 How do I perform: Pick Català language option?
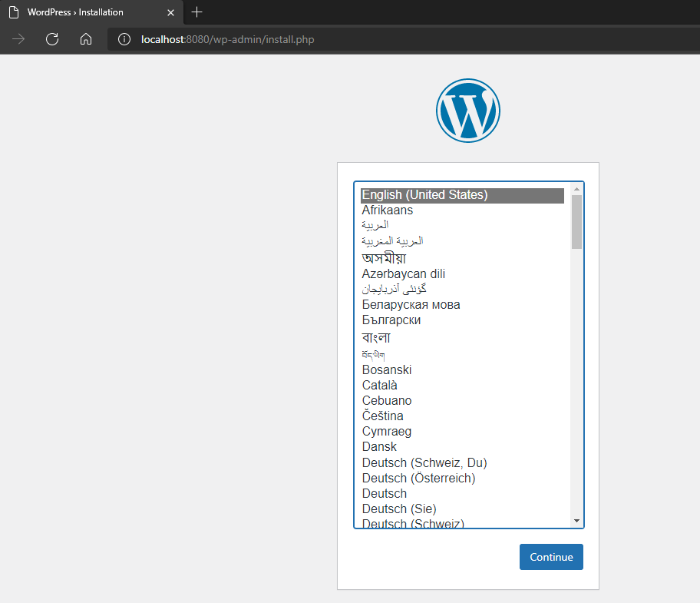click(x=462, y=385)
